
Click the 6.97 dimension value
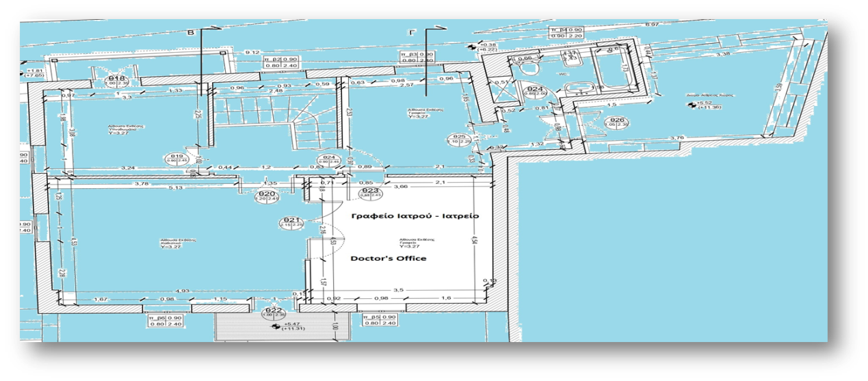652,23
